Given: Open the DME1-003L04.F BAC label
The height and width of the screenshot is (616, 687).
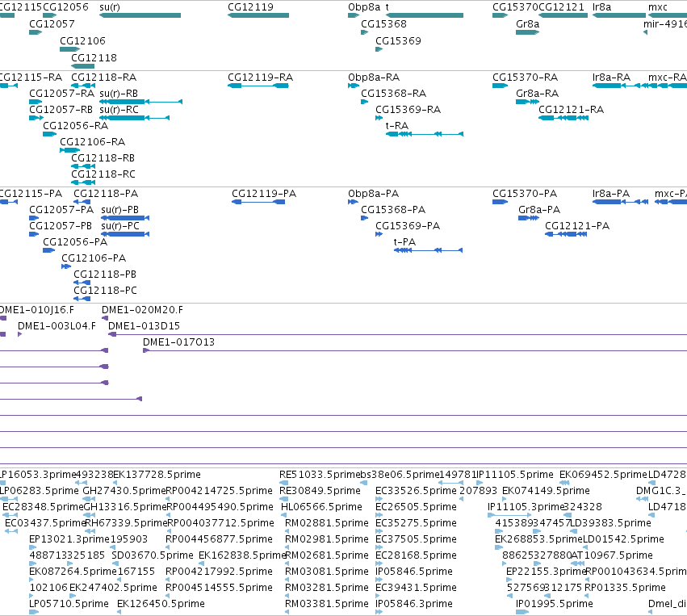Looking at the screenshot, I should [57, 326].
